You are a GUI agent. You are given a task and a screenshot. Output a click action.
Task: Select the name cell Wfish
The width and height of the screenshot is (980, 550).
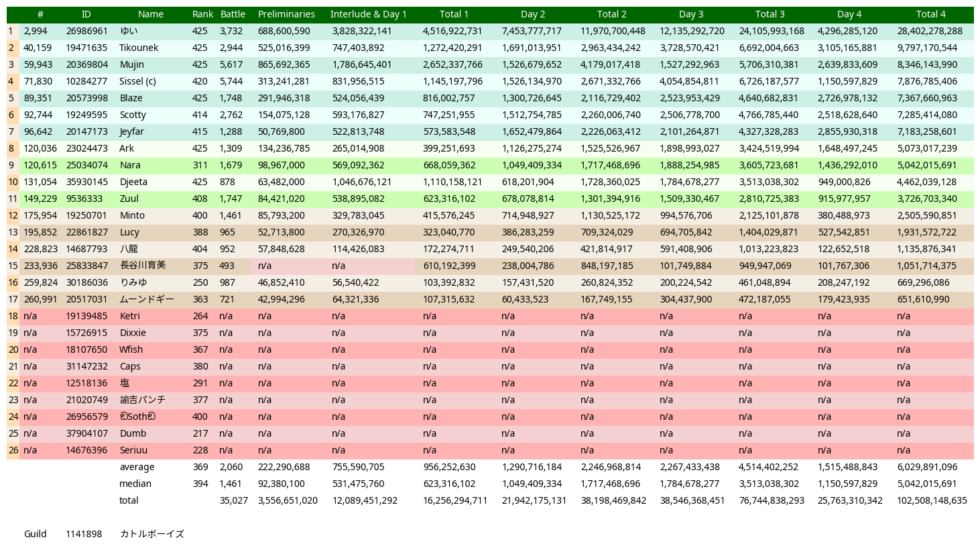pos(131,349)
